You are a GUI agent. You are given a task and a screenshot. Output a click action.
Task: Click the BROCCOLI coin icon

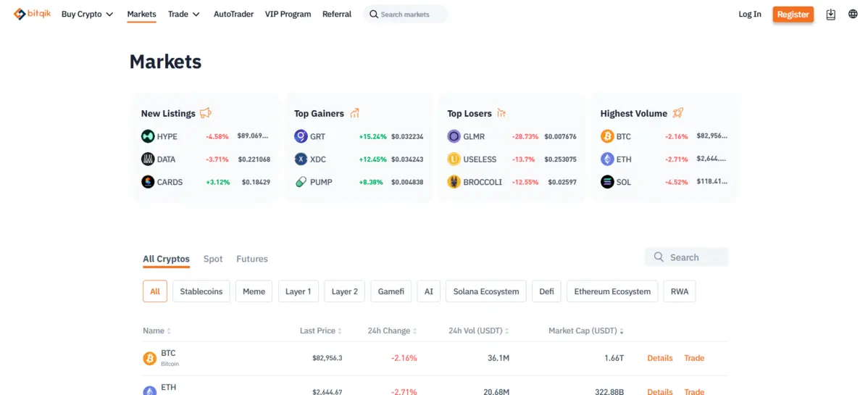454,182
